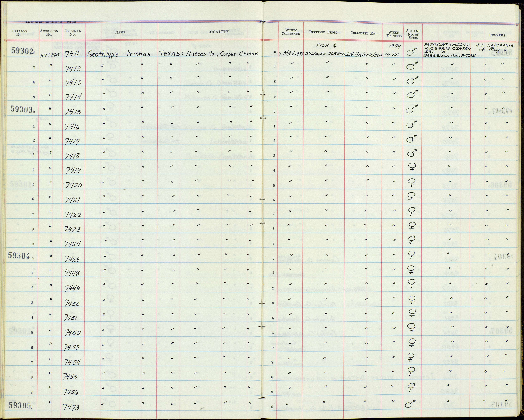The height and width of the screenshot is (420, 524).
Task: Click original number 7413
Action: point(73,83)
